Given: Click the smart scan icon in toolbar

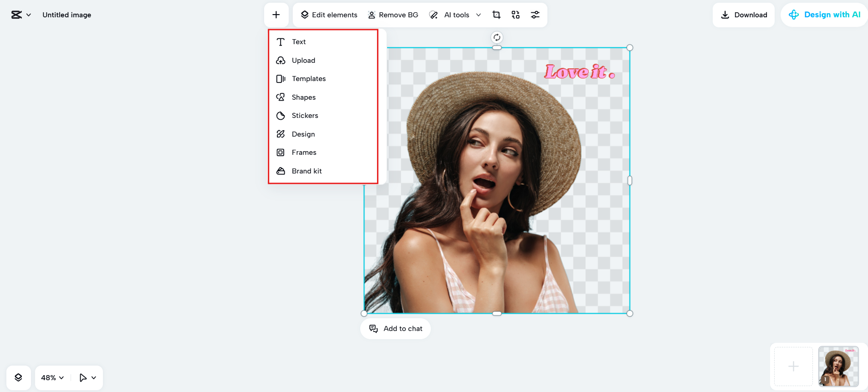Looking at the screenshot, I should pos(516,15).
